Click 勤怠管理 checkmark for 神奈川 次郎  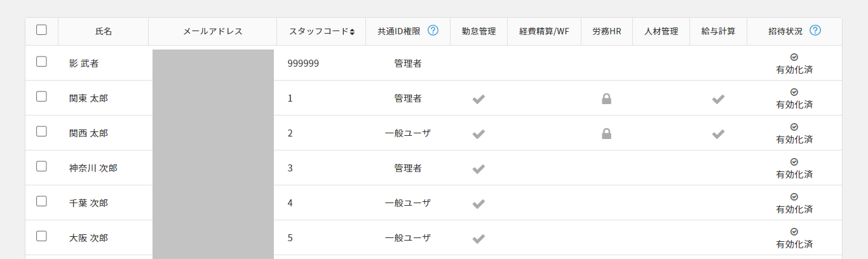[x=478, y=169]
